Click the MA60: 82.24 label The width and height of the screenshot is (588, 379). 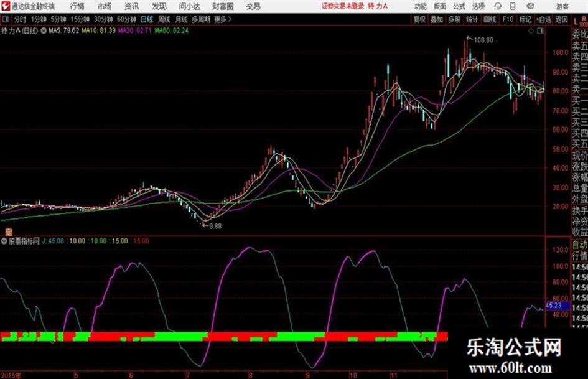tap(171, 30)
